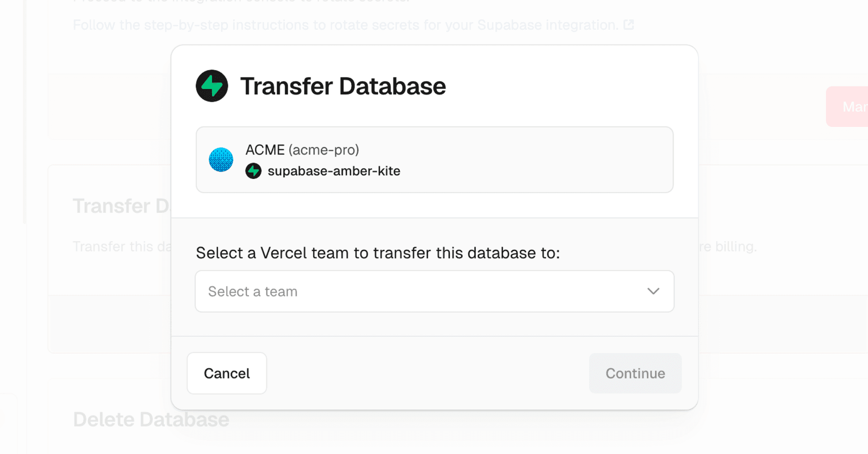The image size is (868, 454).
Task: Click the blue ACME team avatar
Action: click(221, 159)
